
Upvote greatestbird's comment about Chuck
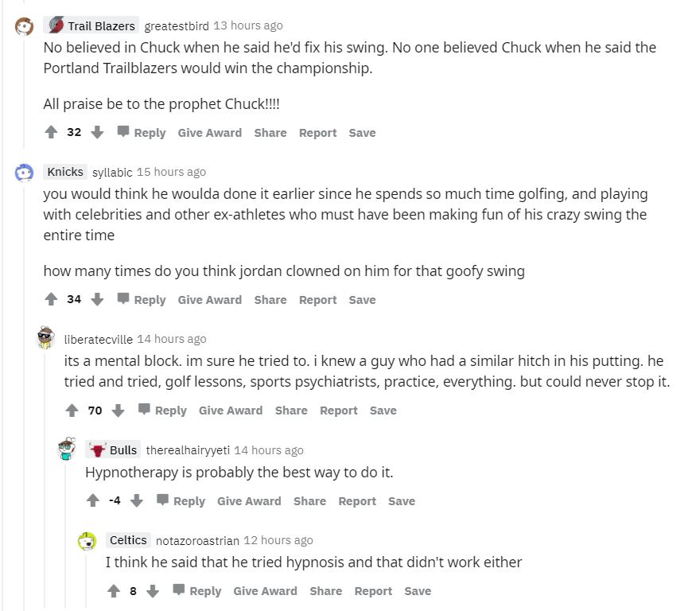point(52,132)
